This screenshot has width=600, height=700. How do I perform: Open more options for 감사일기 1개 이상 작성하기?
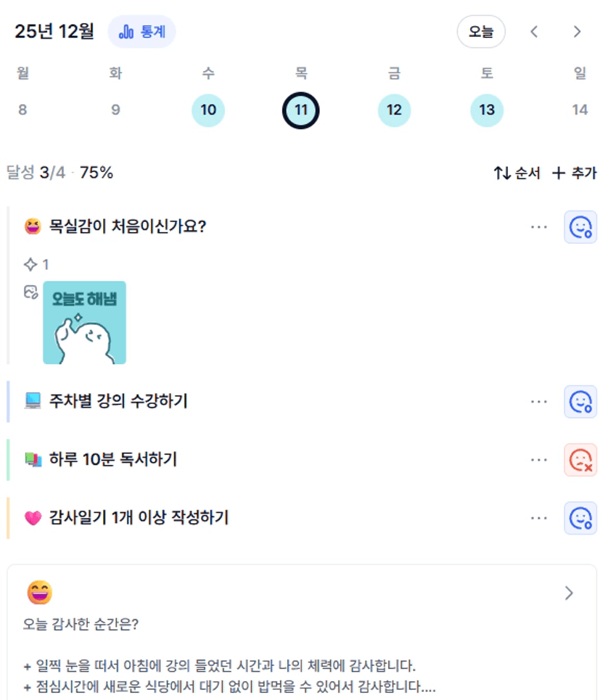(x=538, y=518)
